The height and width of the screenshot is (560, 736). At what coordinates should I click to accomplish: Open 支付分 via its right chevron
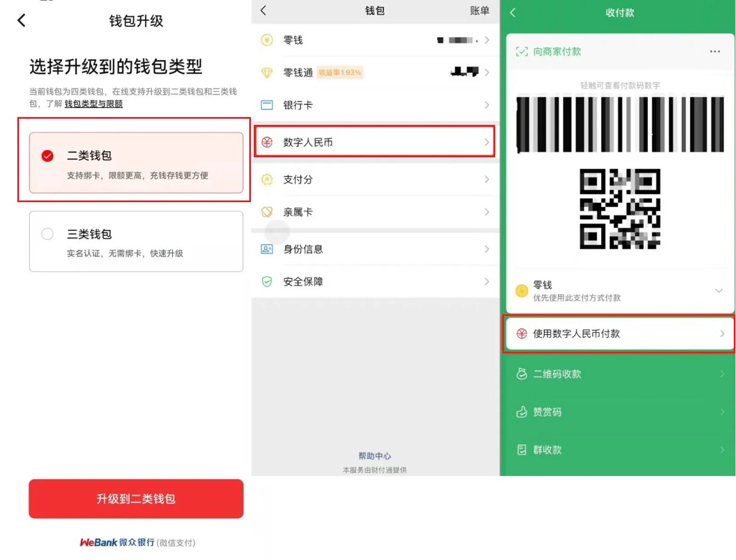(487, 179)
